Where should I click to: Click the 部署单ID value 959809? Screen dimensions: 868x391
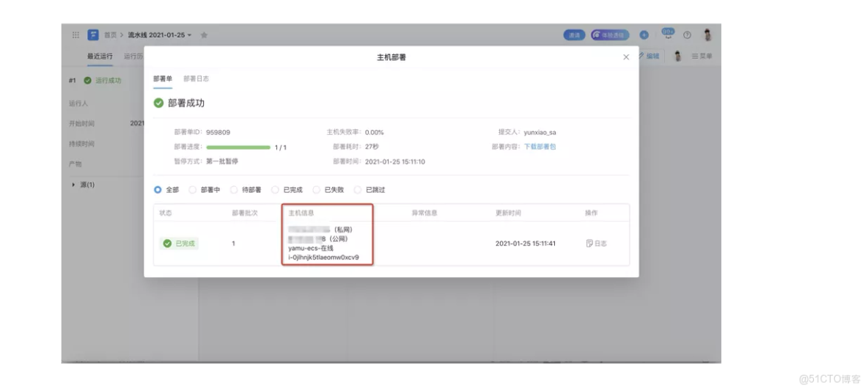(x=218, y=132)
